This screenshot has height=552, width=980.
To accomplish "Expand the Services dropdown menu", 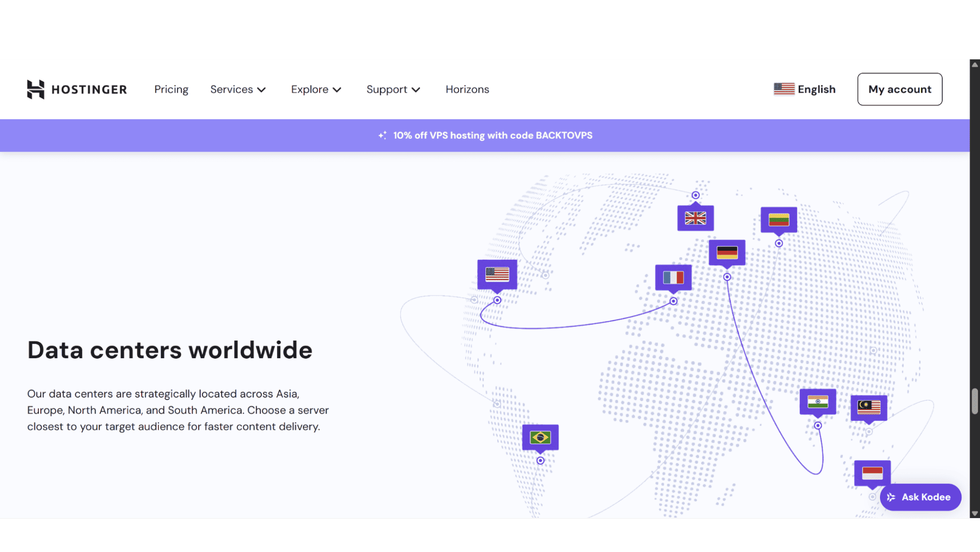I will tap(238, 89).
